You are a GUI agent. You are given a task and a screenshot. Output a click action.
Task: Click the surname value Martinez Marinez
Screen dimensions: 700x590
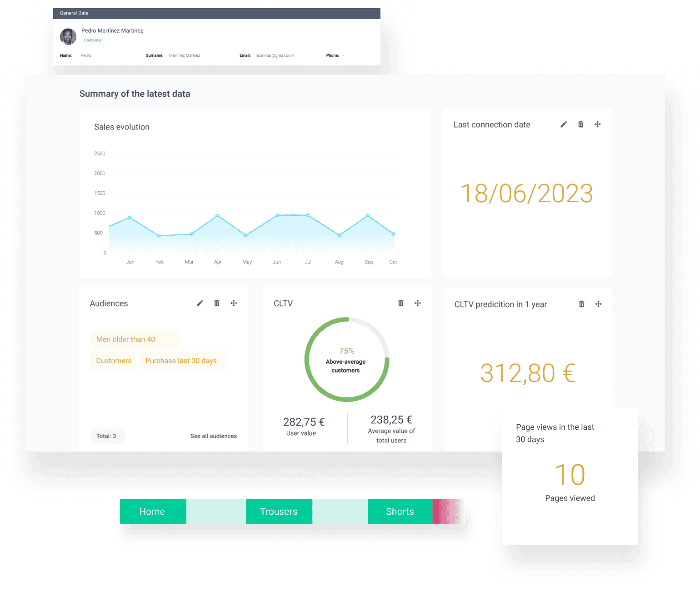click(x=185, y=55)
